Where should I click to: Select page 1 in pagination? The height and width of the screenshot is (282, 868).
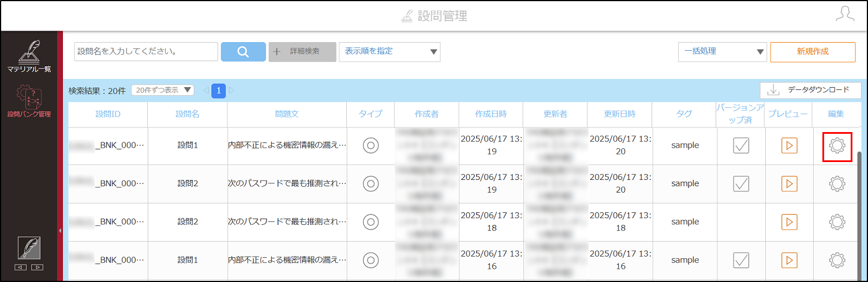219,90
